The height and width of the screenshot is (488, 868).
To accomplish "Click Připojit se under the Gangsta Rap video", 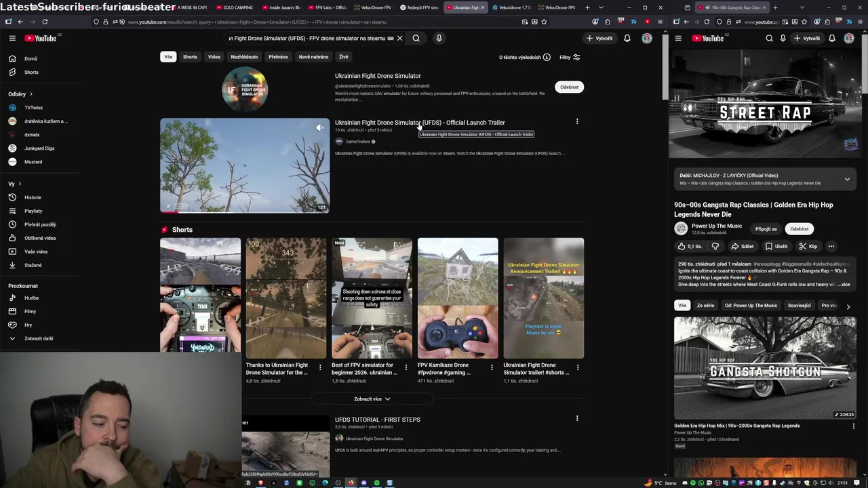I will [x=766, y=228].
